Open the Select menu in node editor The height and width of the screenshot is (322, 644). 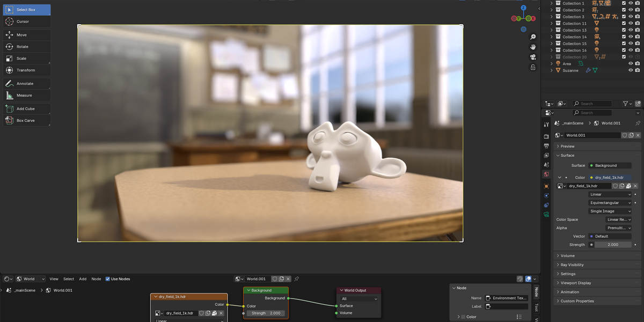click(69, 279)
